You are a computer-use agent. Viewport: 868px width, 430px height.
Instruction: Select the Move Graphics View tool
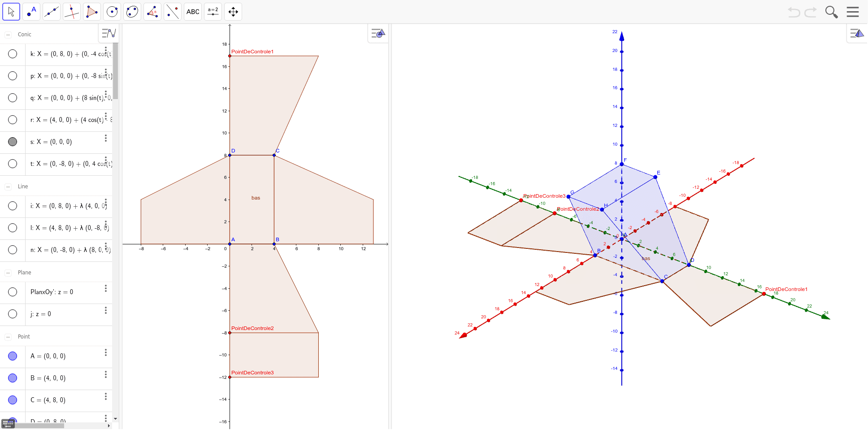[x=233, y=11]
